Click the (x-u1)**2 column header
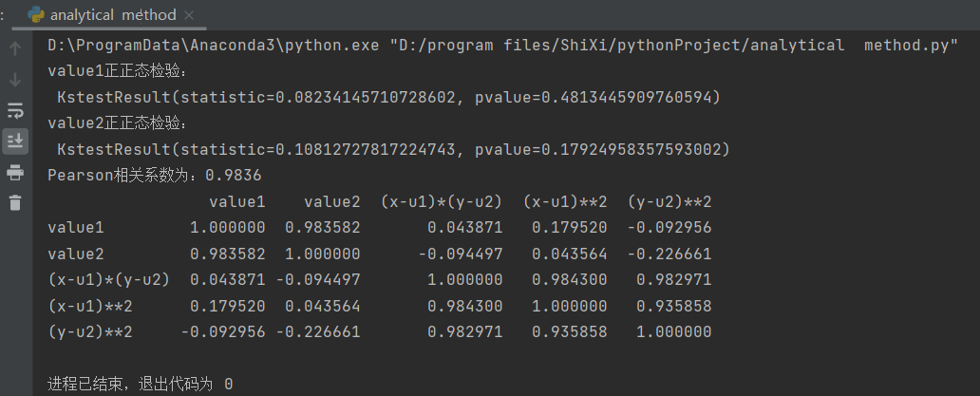 [565, 201]
